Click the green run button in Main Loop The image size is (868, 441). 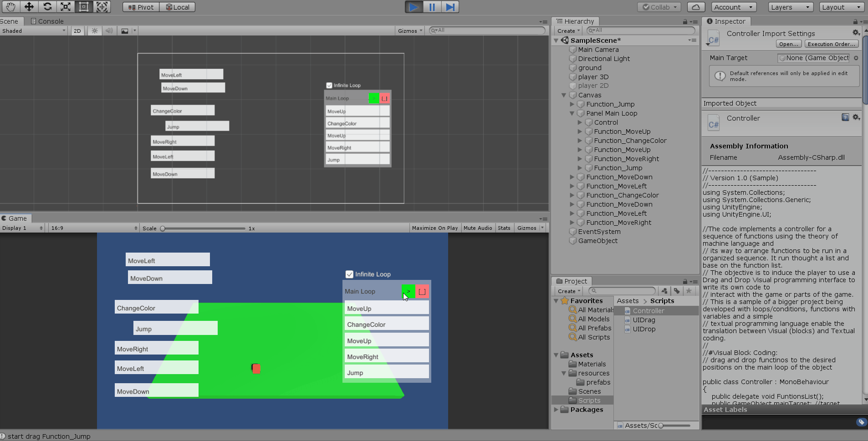click(x=408, y=291)
